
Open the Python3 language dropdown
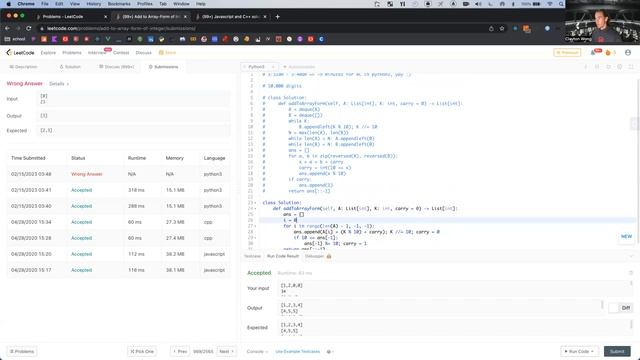click(x=260, y=67)
